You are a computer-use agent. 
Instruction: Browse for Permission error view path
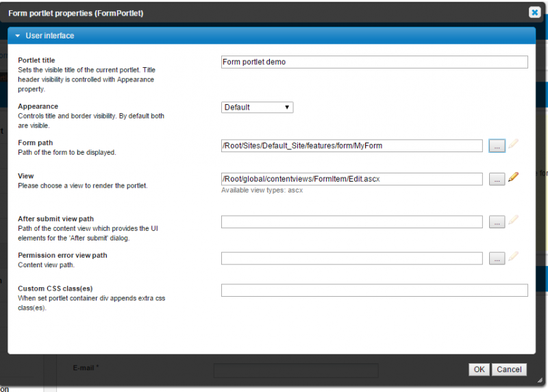point(497,258)
